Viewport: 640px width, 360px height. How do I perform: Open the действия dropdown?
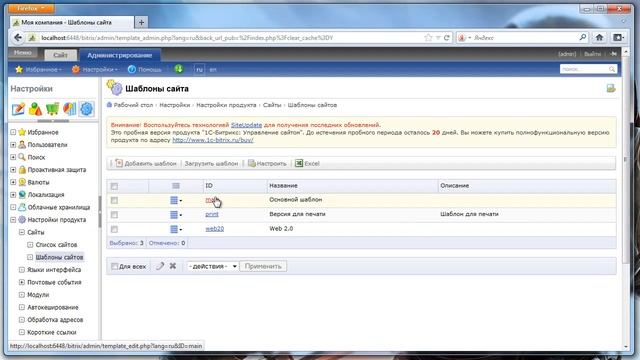click(213, 266)
